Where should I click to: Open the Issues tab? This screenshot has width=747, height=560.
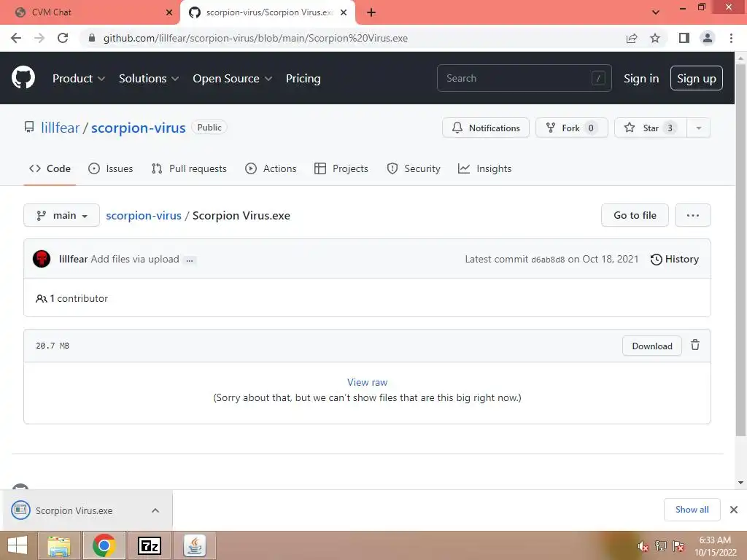tap(111, 168)
